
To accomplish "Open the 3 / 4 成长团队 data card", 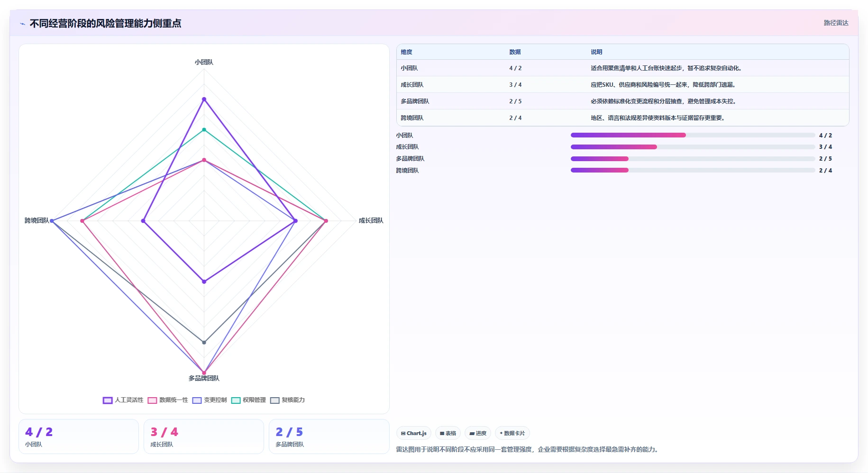I will tap(204, 437).
